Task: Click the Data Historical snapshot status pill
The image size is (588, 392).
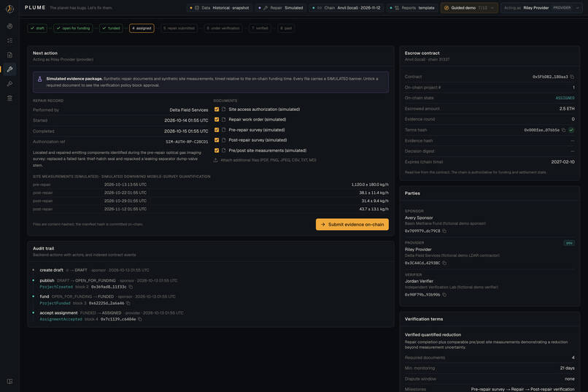Action: point(220,8)
